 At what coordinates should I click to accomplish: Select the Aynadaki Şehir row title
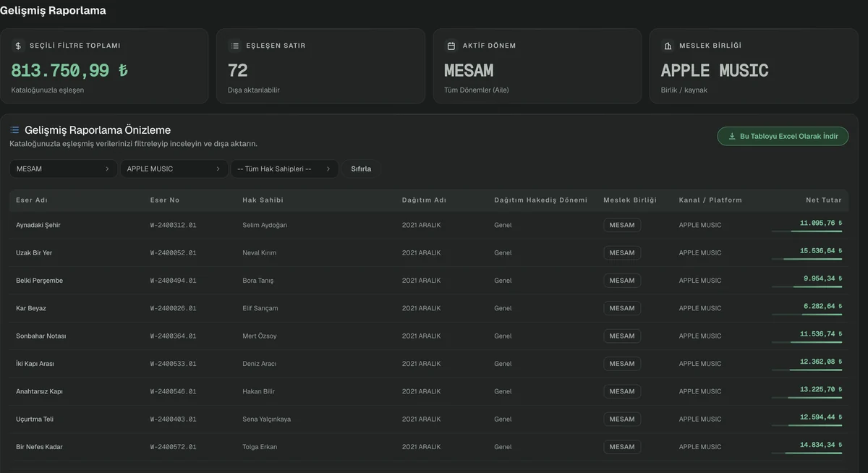[x=38, y=225]
